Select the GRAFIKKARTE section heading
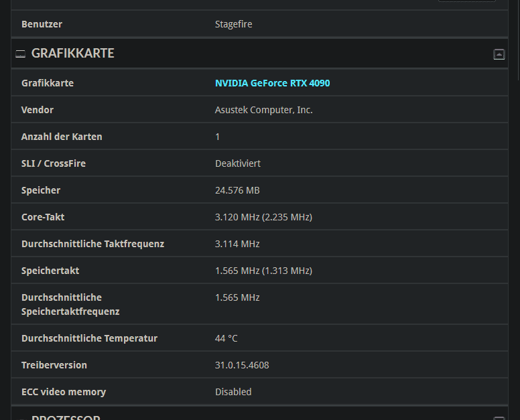Screen dimensions: 520x420 (x=72, y=54)
